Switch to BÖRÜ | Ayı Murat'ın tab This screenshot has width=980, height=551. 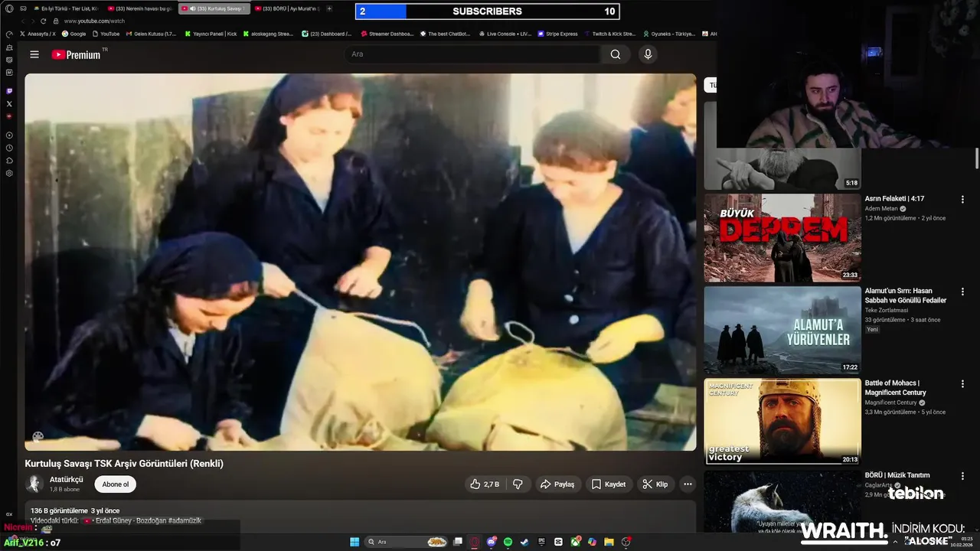pyautogui.click(x=286, y=8)
